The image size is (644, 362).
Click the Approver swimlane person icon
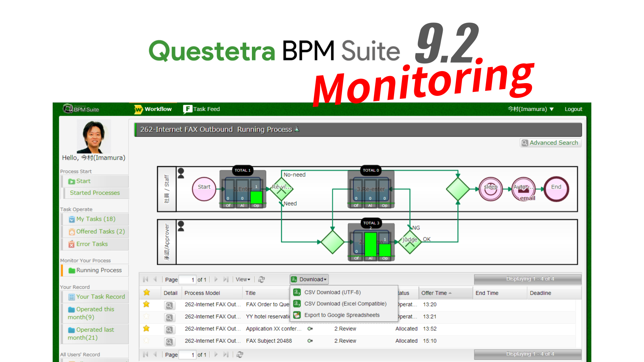click(181, 226)
